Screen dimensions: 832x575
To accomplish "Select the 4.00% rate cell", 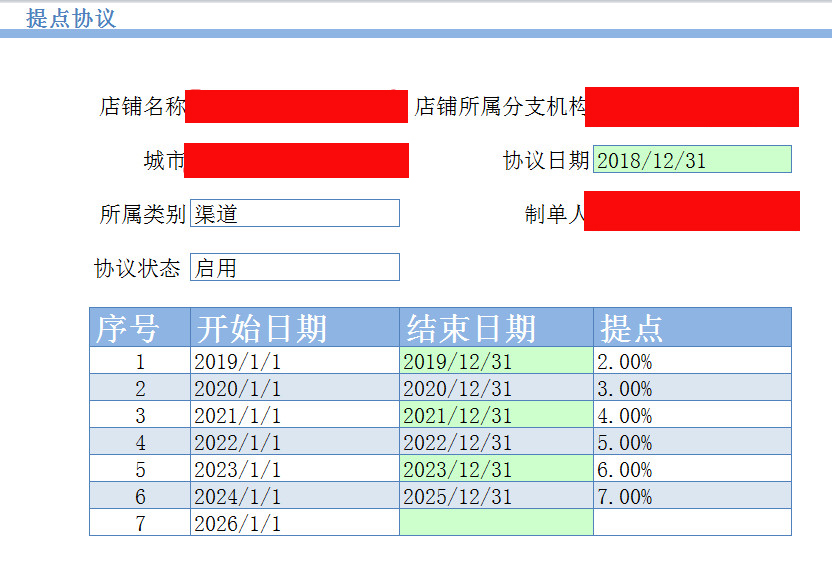I will [x=692, y=415].
